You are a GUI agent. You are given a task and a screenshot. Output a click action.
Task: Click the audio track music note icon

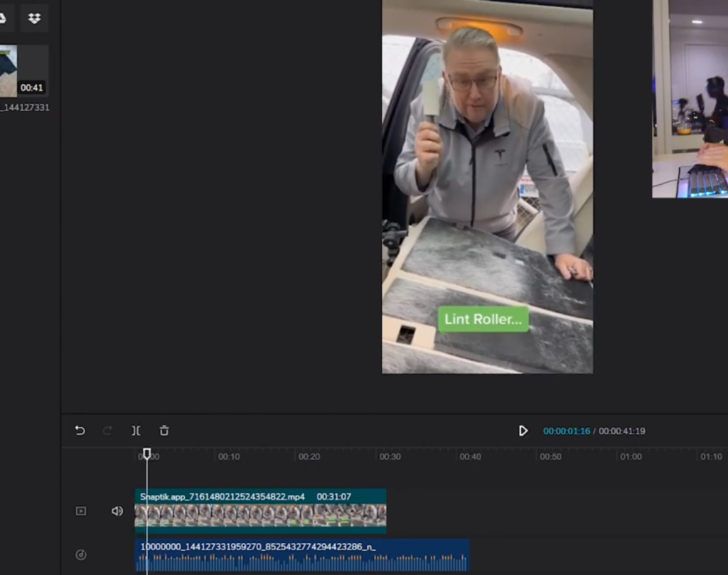(81, 554)
